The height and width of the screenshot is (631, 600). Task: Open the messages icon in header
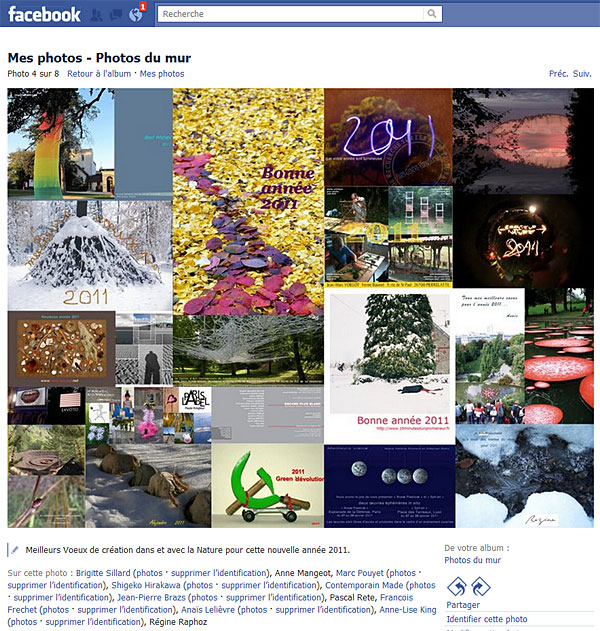pyautogui.click(x=116, y=15)
